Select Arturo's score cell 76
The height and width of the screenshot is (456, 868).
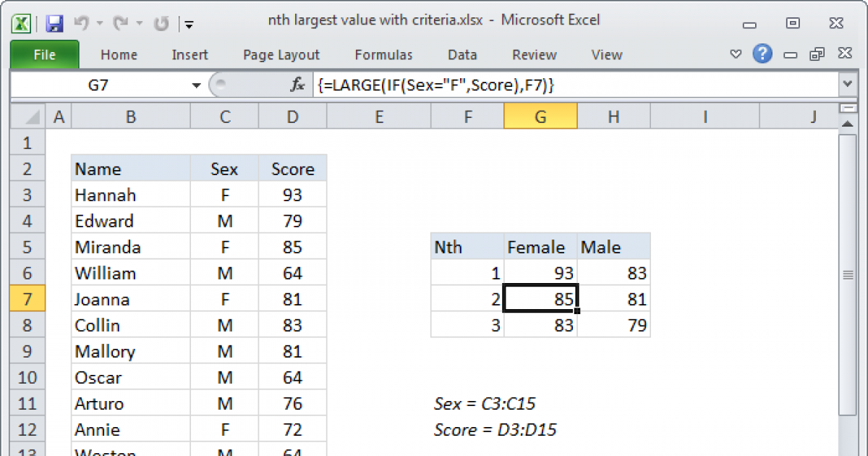coord(292,404)
